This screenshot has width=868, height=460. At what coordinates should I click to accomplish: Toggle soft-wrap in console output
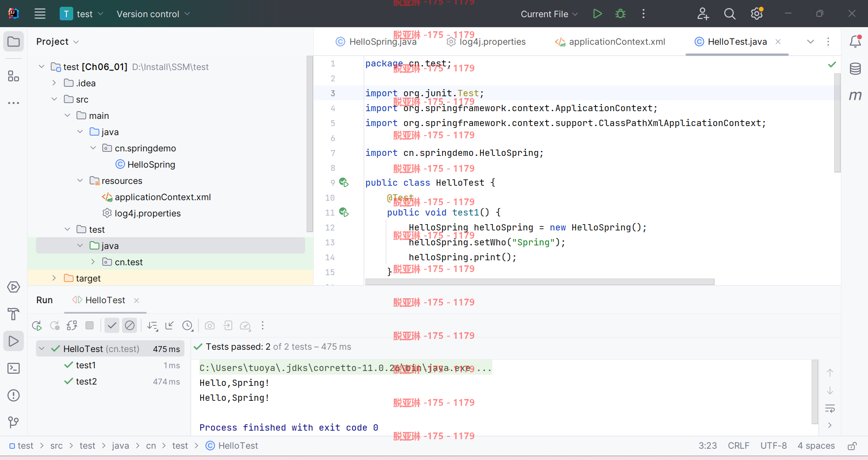click(x=830, y=408)
